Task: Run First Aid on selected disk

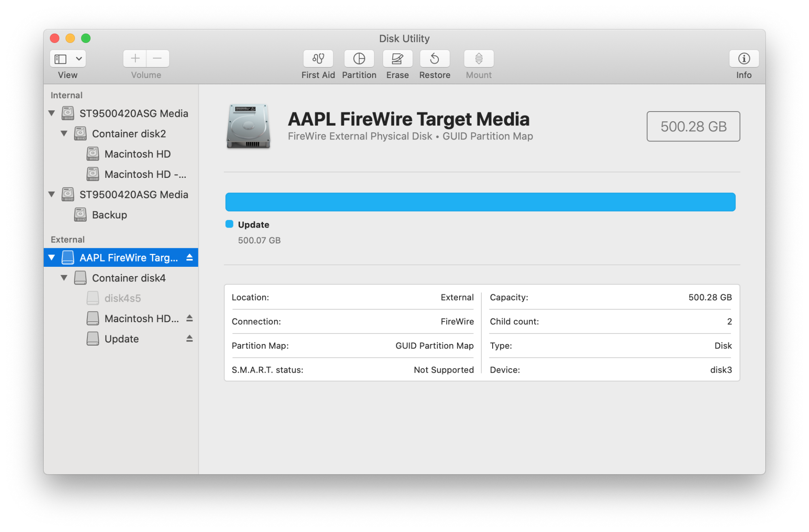Action: (318, 59)
